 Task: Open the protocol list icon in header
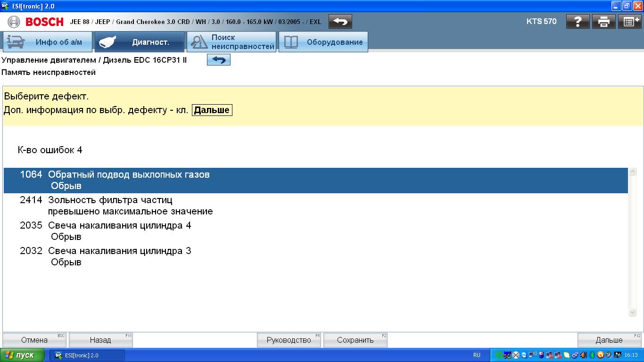pyautogui.click(x=630, y=22)
